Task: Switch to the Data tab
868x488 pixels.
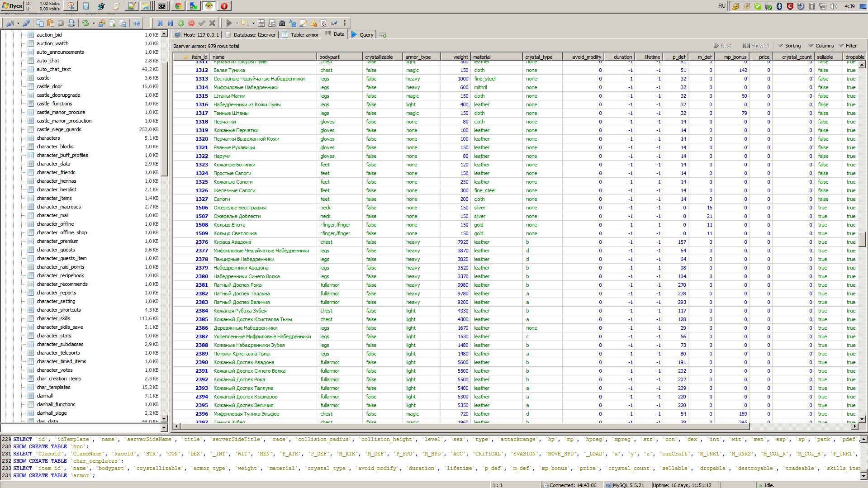Action: click(335, 34)
